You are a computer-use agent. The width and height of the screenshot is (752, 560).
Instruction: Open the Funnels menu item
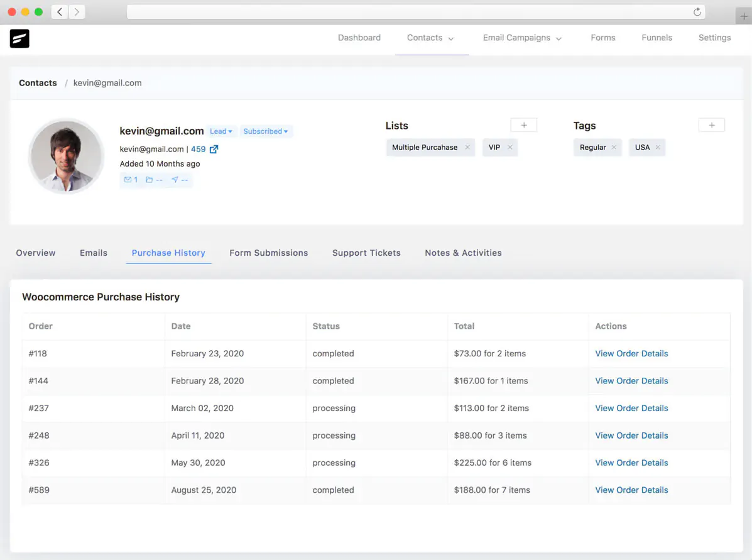click(657, 38)
